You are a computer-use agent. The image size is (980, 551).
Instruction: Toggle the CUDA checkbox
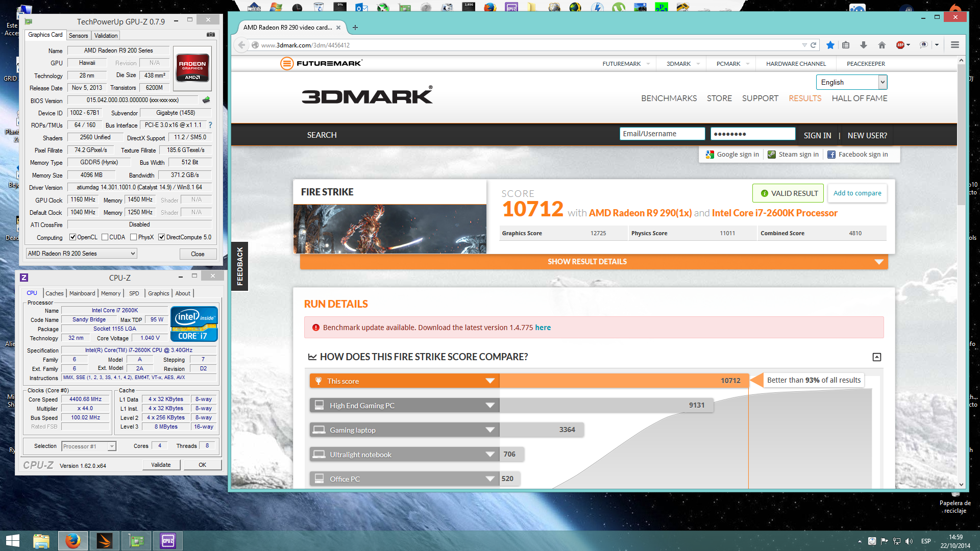click(105, 237)
